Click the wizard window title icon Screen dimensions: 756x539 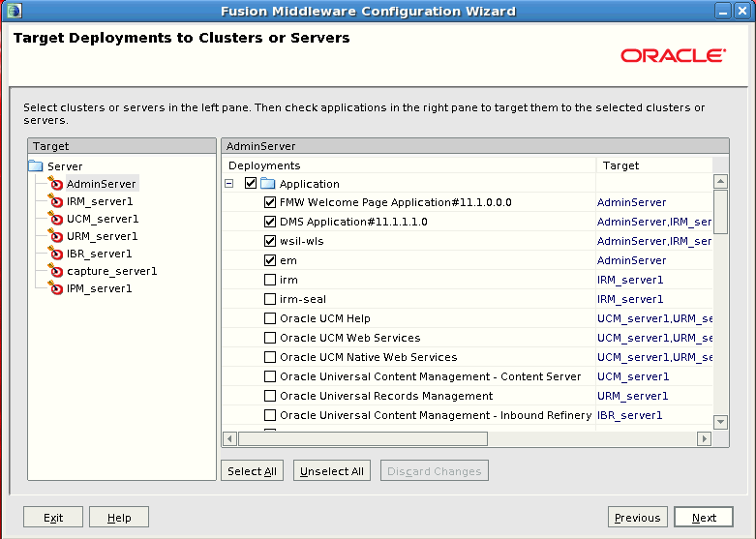point(14,11)
